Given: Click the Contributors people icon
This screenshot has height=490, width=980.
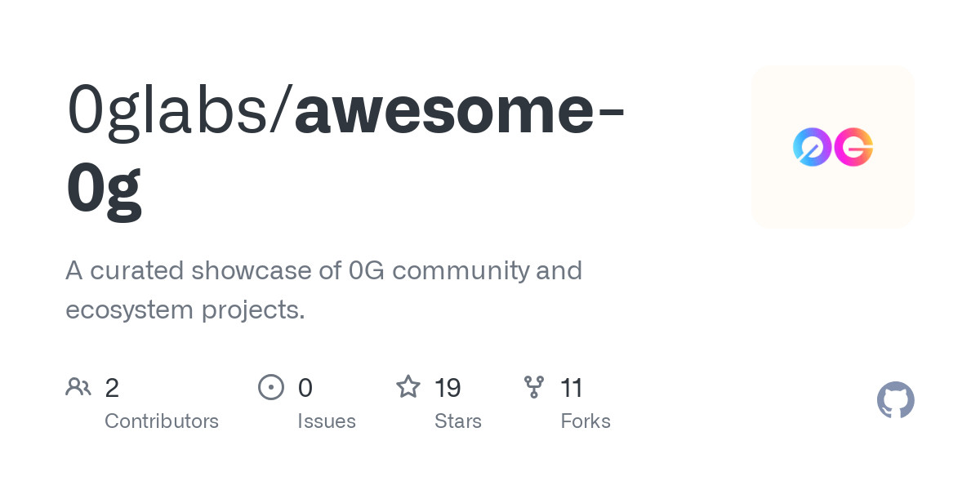Looking at the screenshot, I should pyautogui.click(x=78, y=386).
